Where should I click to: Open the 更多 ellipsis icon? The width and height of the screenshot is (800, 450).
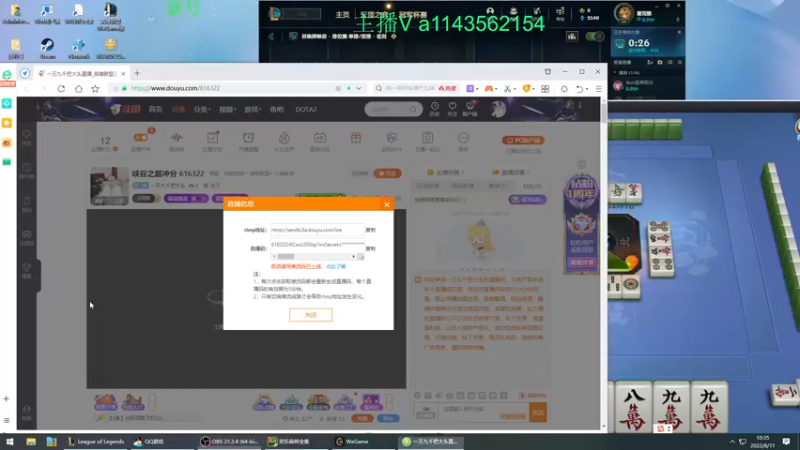(x=463, y=138)
